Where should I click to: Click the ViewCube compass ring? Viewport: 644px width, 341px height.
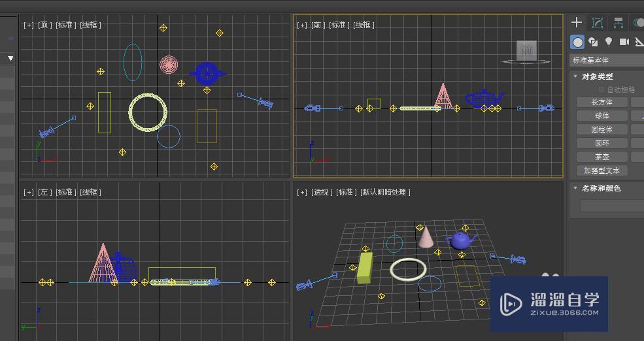pos(526,62)
